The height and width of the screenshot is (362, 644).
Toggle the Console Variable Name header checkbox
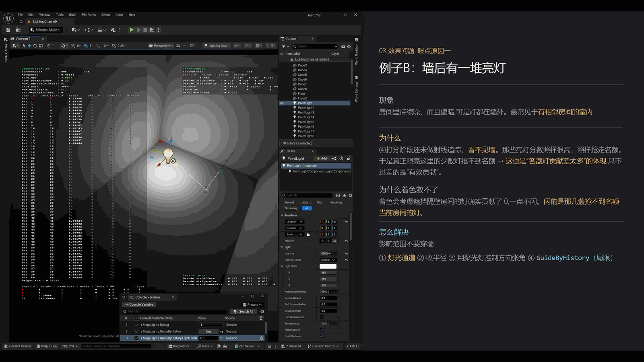pos(136,318)
